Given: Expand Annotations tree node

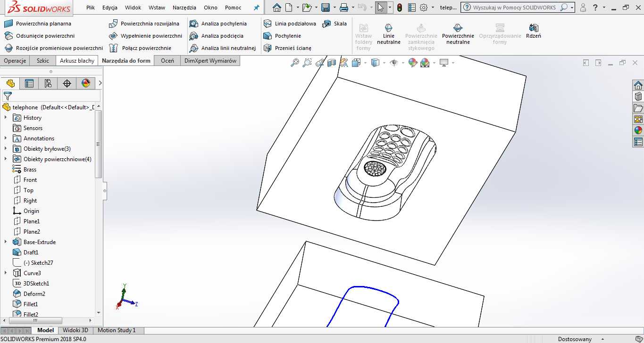Looking at the screenshot, I should [x=6, y=139].
